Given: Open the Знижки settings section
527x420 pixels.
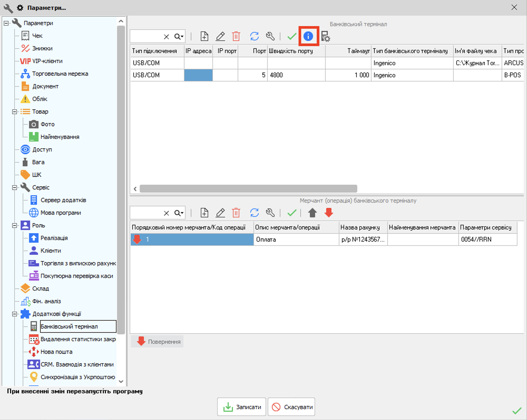Looking at the screenshot, I should coord(42,48).
